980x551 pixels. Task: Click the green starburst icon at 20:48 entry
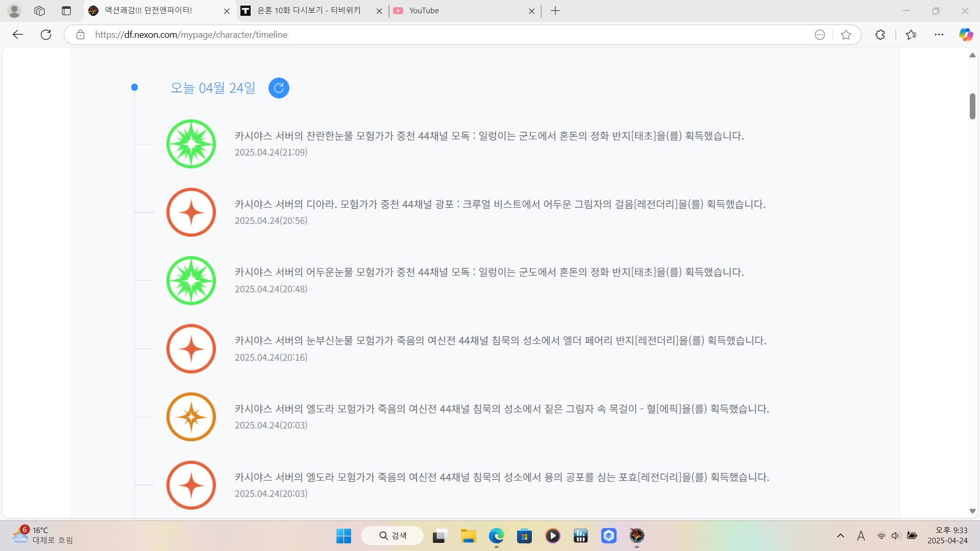(x=191, y=281)
